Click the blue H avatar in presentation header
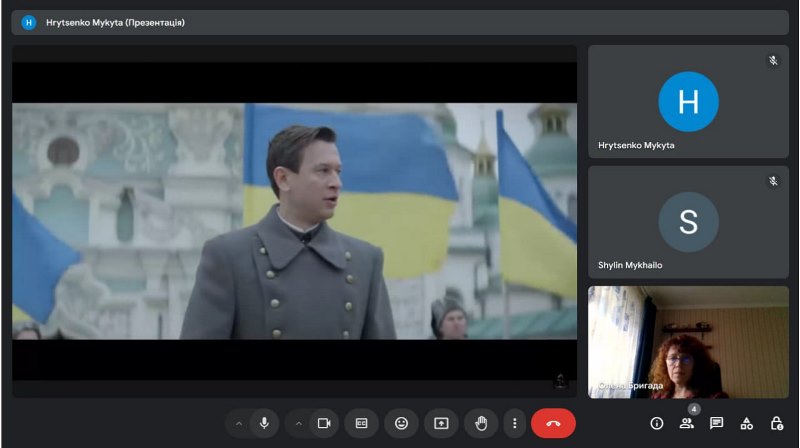The width and height of the screenshot is (800, 448). [29, 22]
